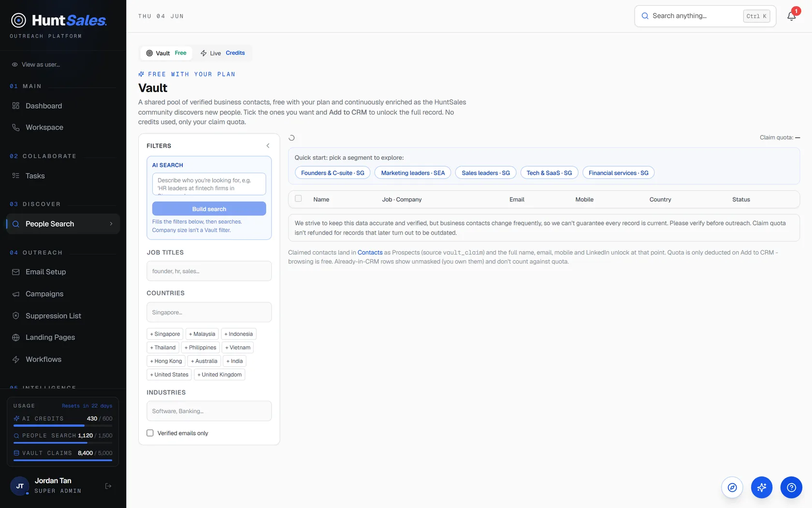
Task: Select Financial services · SG segment
Action: tap(618, 173)
